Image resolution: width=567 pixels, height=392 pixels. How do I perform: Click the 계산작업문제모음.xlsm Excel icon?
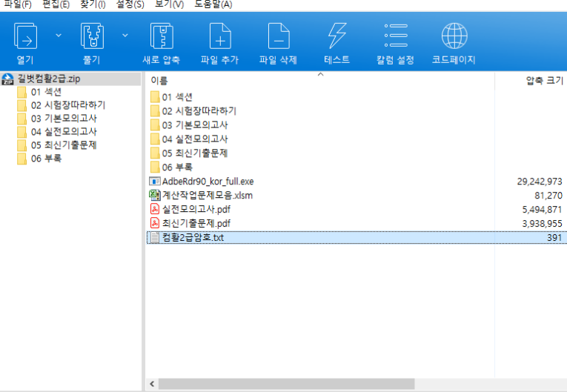coord(155,196)
